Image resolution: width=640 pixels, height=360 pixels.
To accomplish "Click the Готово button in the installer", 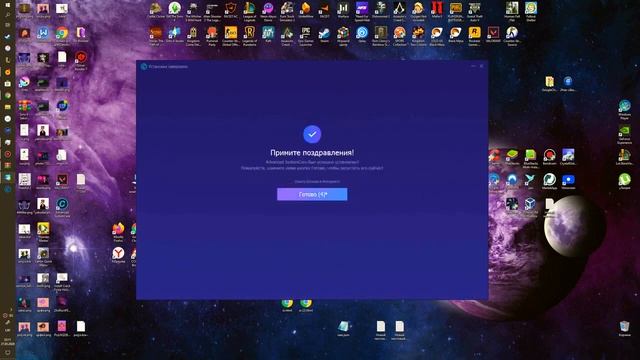I will (x=312, y=194).
